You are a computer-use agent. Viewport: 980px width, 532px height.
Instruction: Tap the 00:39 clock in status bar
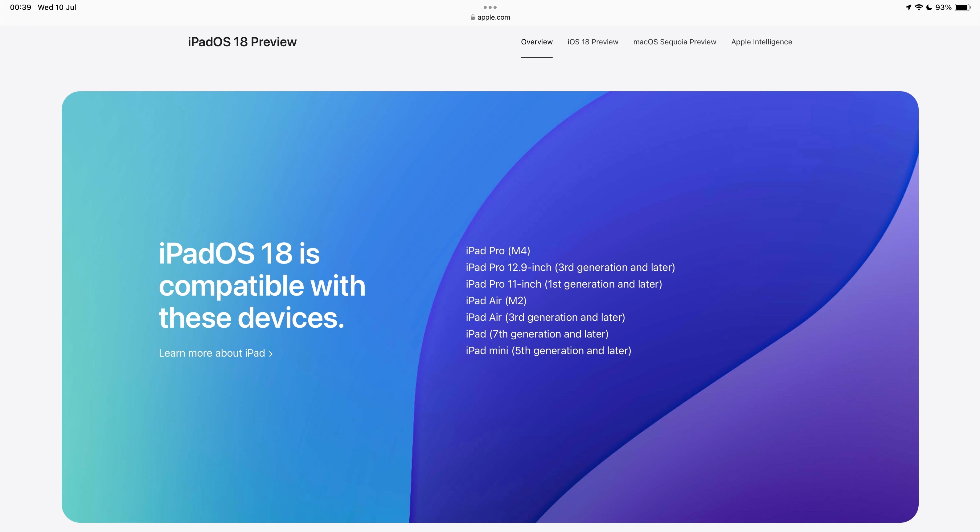(x=21, y=7)
